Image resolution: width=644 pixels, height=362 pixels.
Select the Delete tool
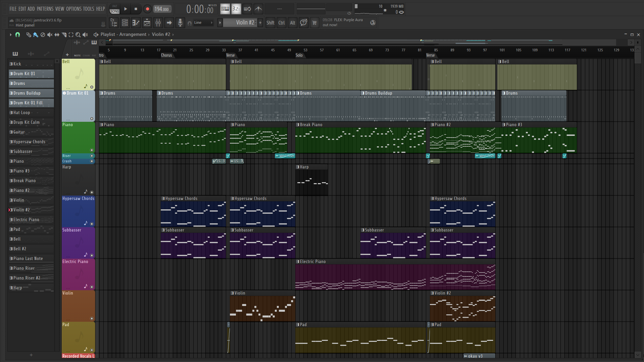(x=43, y=35)
